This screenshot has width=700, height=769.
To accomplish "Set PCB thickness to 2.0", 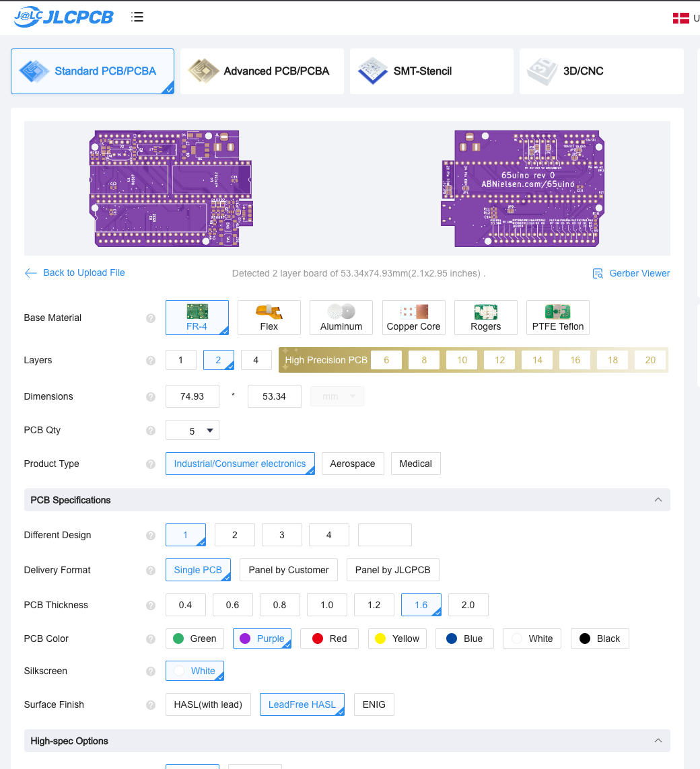I will [468, 605].
